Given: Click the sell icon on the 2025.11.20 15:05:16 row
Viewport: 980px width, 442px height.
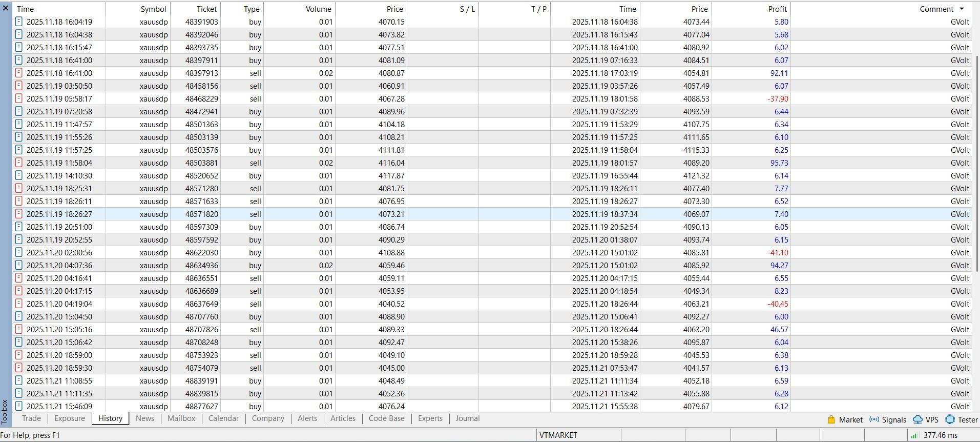Looking at the screenshot, I should tap(19, 329).
